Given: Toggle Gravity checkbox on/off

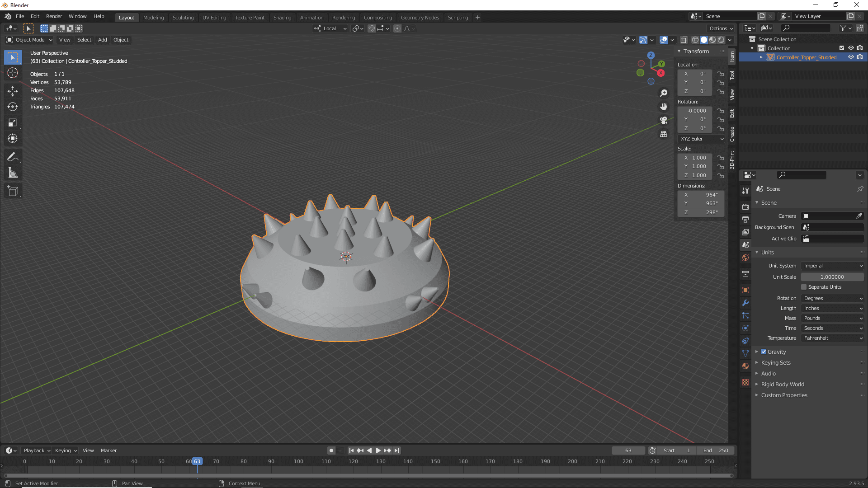Looking at the screenshot, I should tap(764, 351).
